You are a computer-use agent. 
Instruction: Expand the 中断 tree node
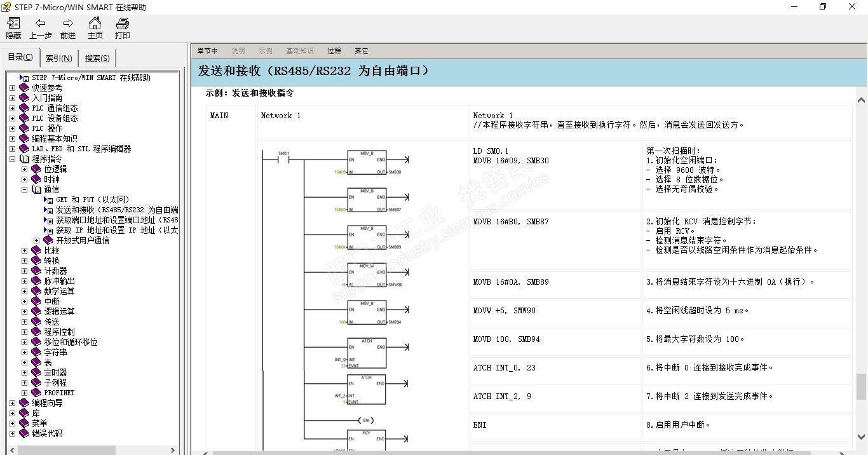click(24, 301)
